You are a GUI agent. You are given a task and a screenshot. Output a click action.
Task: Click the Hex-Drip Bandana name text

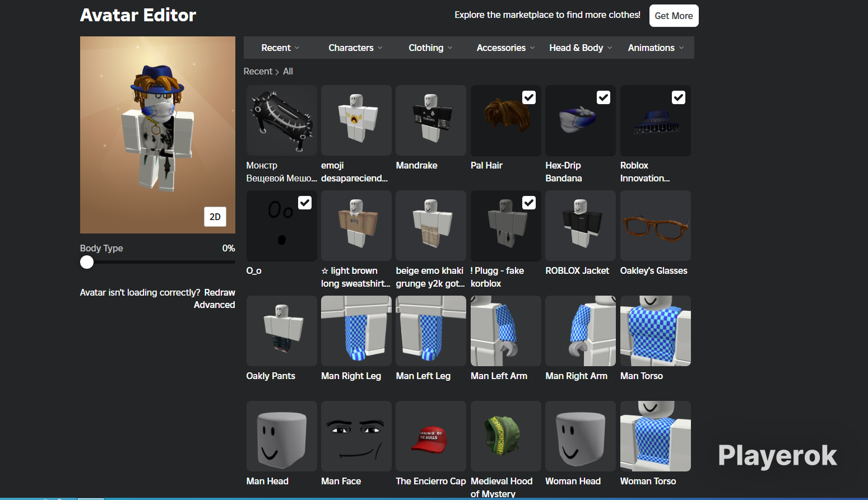(564, 172)
